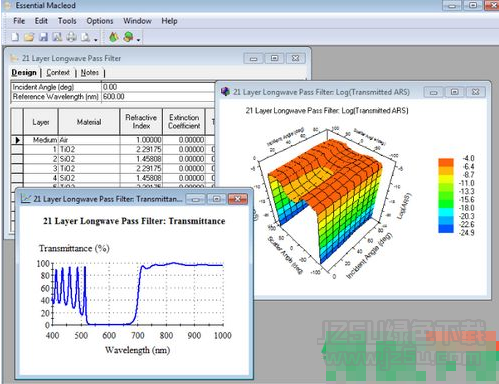This screenshot has height=384, width=499.
Task: Click the Transmittance window chart icon
Action: point(26,198)
